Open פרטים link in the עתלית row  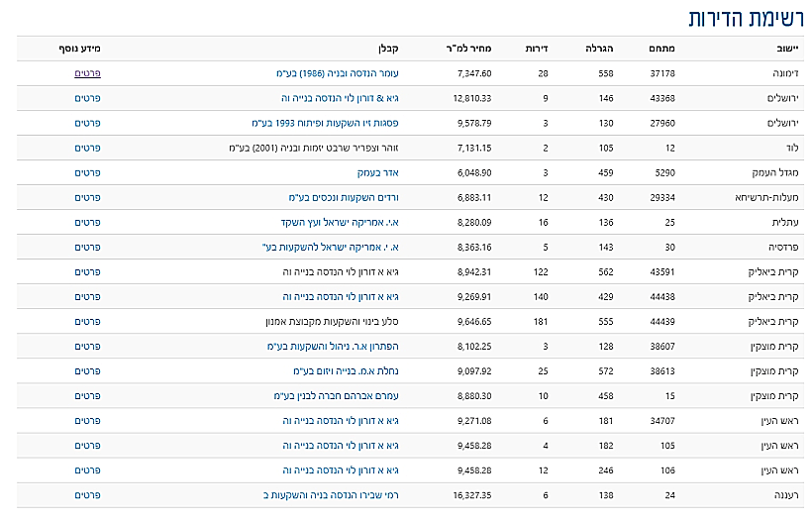(88, 222)
